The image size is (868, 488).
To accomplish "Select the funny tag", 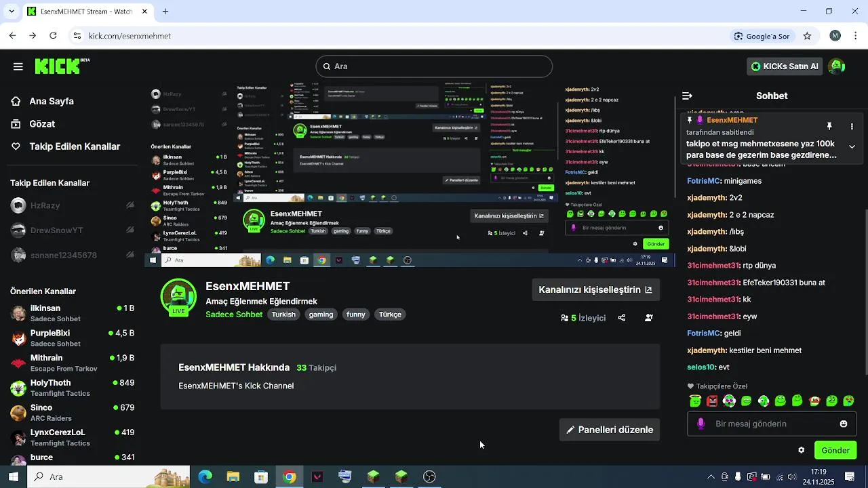I will 356,314.
